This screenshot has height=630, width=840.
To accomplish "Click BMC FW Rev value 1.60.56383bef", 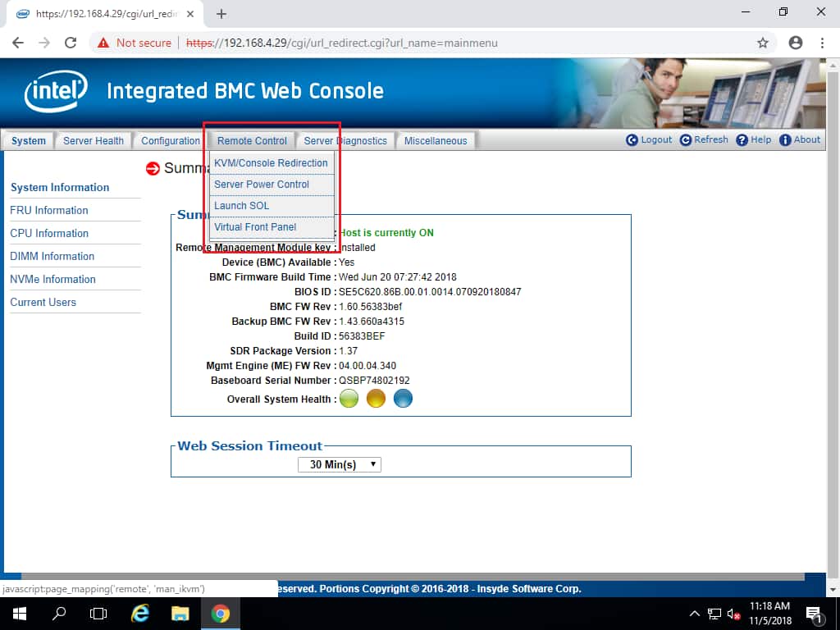I will click(370, 307).
